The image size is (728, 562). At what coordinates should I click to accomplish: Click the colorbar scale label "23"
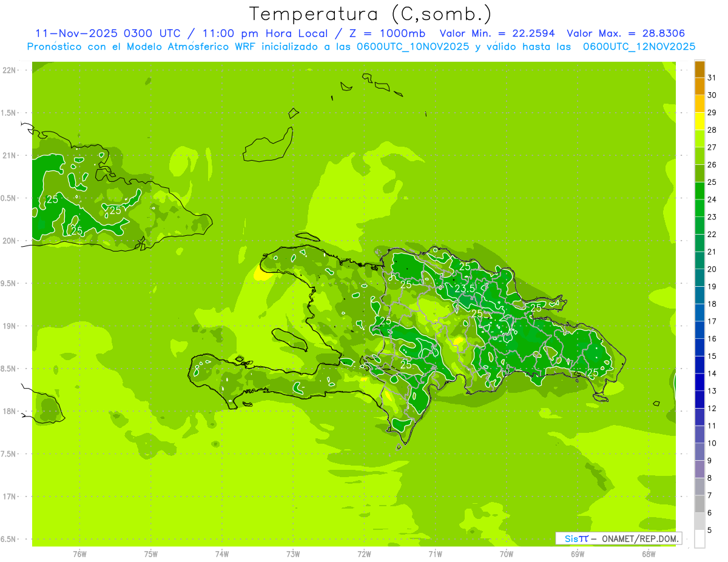click(x=712, y=216)
